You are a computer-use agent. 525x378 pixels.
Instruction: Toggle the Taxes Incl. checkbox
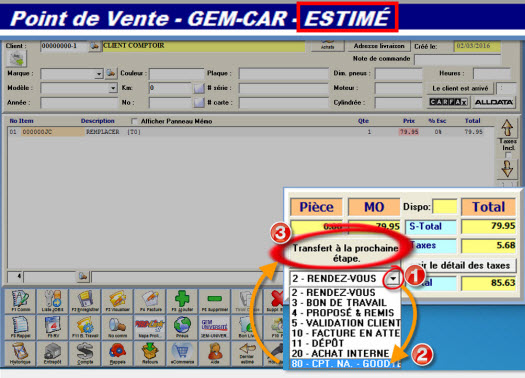point(508,155)
